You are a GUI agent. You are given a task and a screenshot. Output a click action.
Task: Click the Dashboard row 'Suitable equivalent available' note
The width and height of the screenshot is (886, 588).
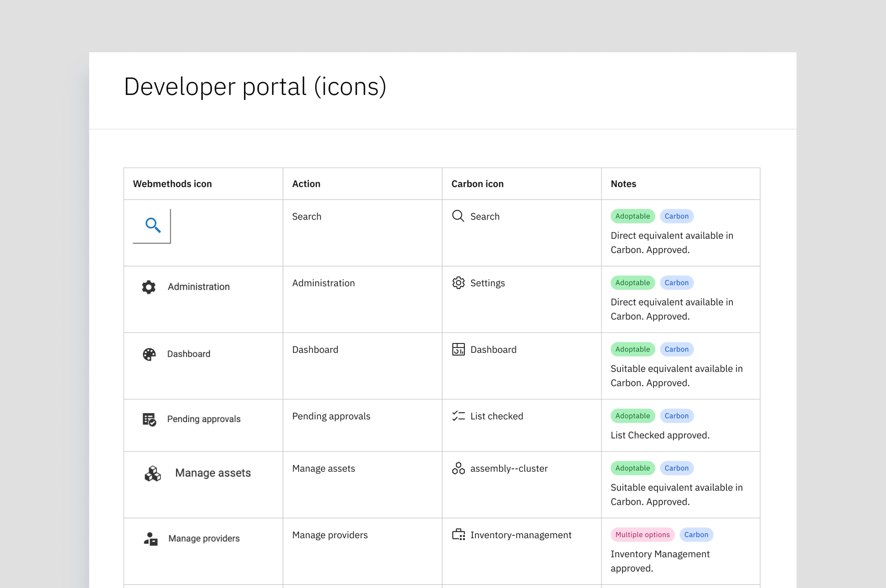tap(676, 376)
